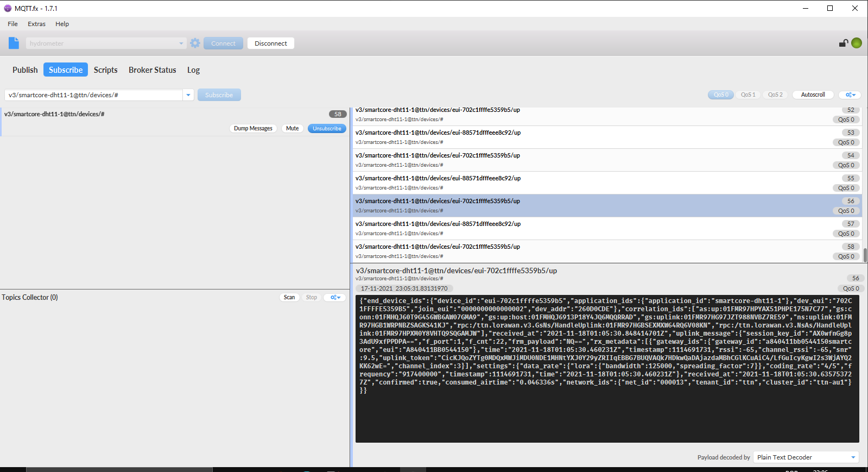The height and width of the screenshot is (472, 868).
Task: Click the Subscribe button beside topic field
Action: point(219,95)
